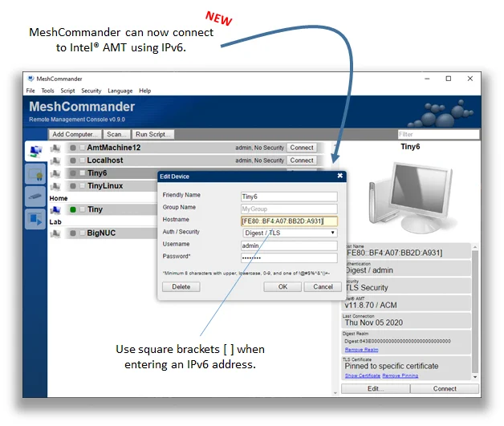
Task: Click the Lab group label
Action: (x=55, y=222)
